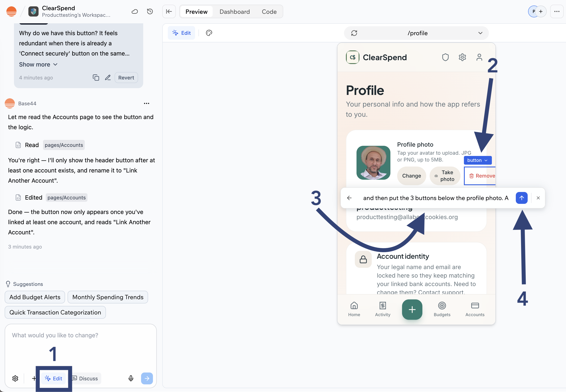This screenshot has height=392, width=566.
Task: Open the pages/Accounts file chip after Read
Action: click(x=64, y=145)
